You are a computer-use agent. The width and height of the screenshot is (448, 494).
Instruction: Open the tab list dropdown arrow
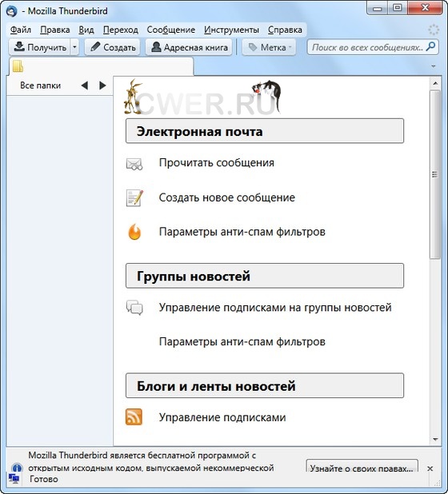coord(434,66)
